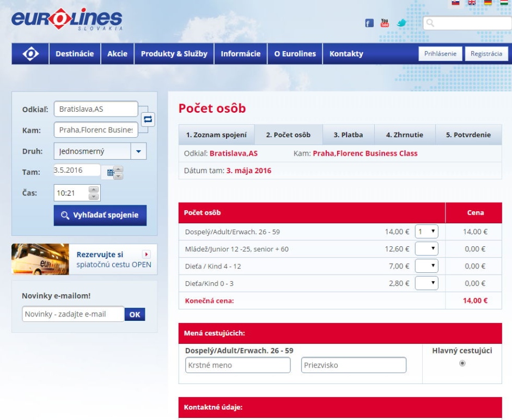
Task: Switch language with the German flag
Action: point(488,3)
